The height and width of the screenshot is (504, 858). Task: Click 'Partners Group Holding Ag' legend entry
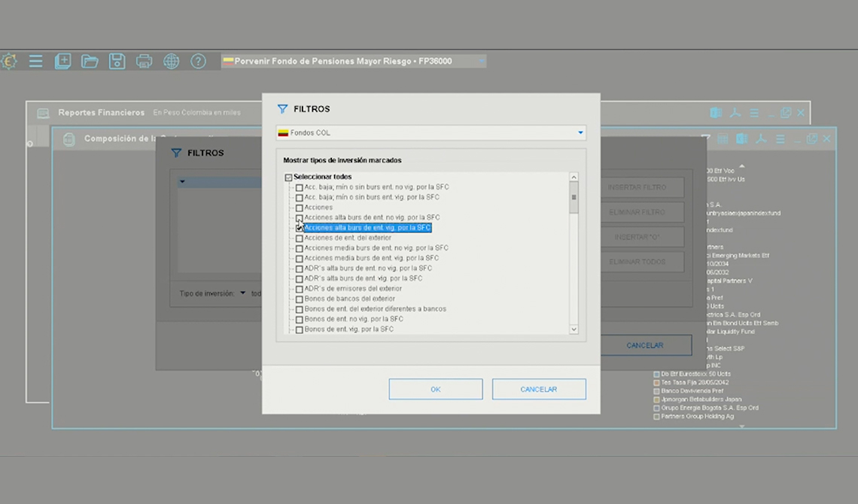coord(693,417)
